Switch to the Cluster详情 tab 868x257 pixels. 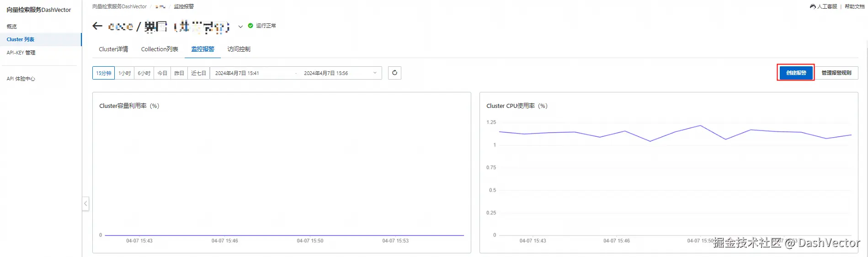(113, 49)
